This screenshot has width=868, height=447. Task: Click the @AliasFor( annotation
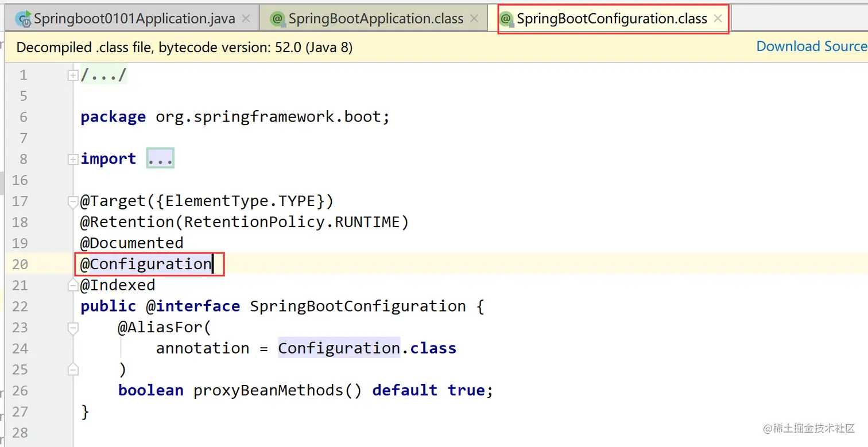click(x=165, y=328)
